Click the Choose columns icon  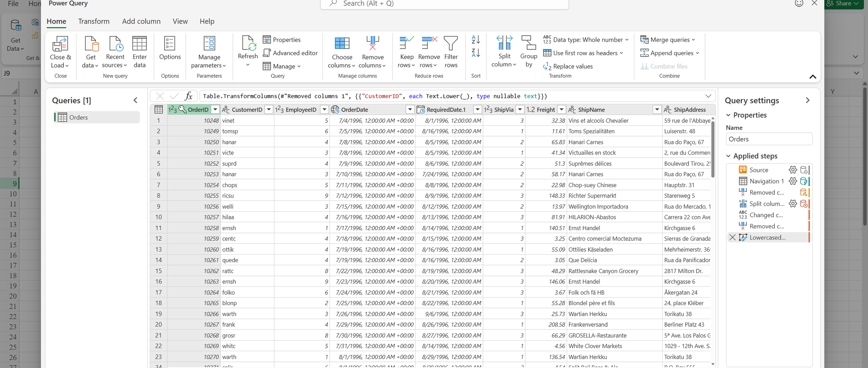342,44
